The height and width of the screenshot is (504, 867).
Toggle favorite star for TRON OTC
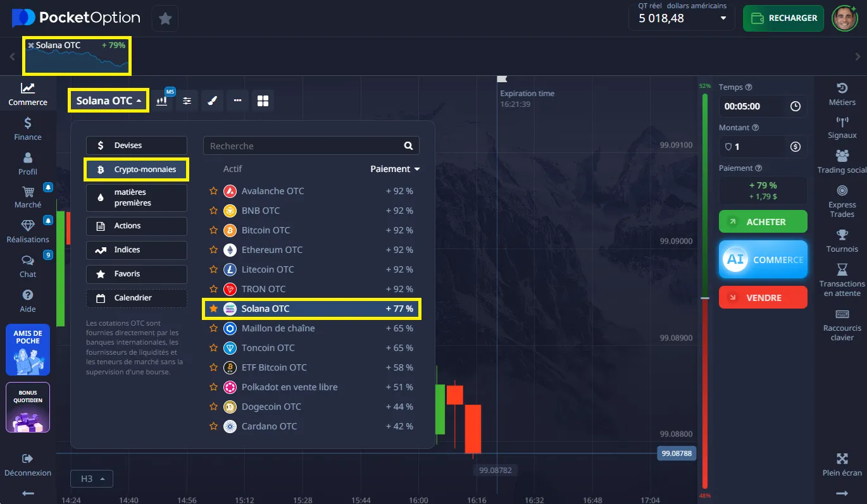click(x=214, y=289)
